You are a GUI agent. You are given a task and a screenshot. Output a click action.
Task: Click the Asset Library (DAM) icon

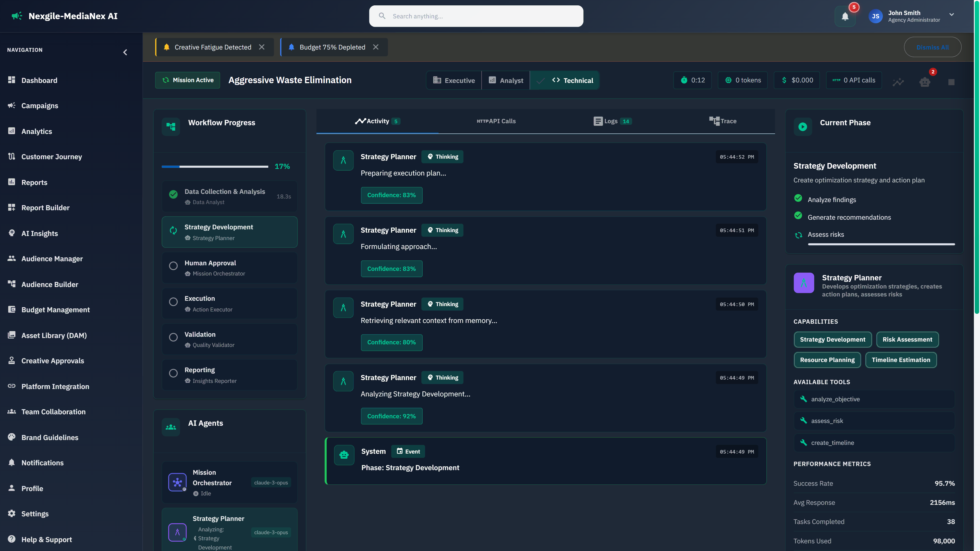click(11, 335)
